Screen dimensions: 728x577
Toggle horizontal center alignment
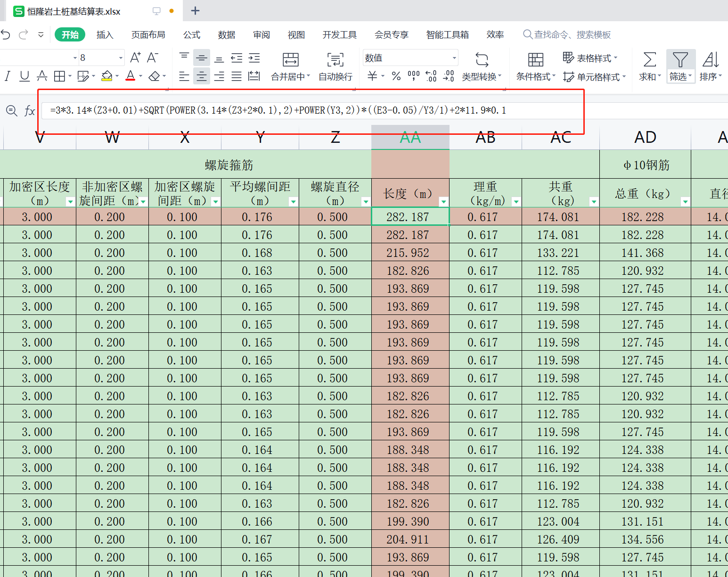[x=202, y=76]
